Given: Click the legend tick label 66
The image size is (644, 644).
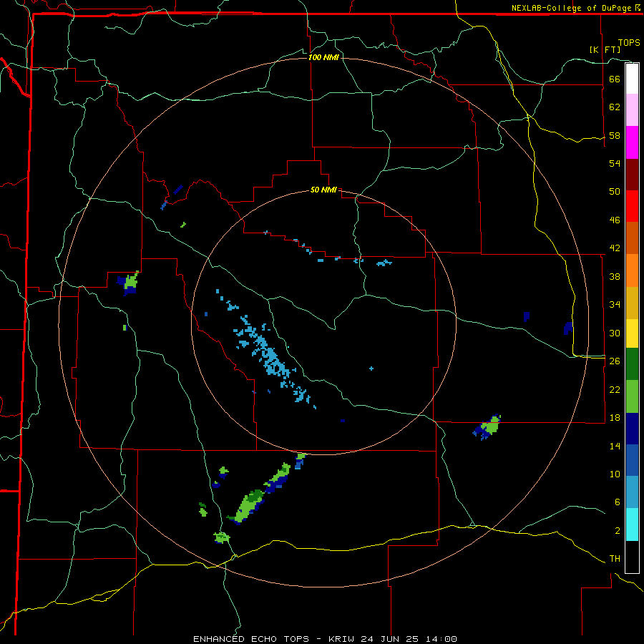Looking at the screenshot, I should pyautogui.click(x=615, y=79).
